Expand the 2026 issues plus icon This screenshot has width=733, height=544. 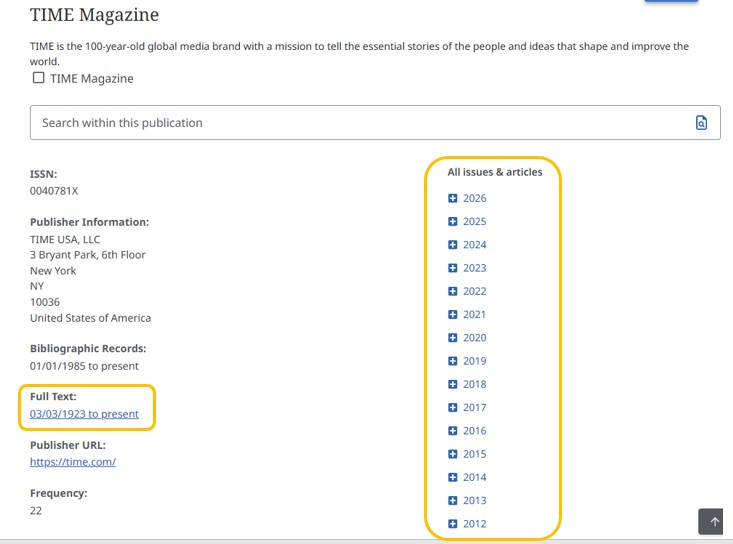[453, 198]
